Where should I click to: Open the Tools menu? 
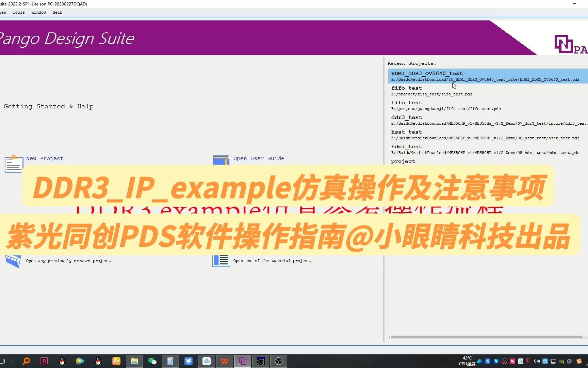click(19, 12)
